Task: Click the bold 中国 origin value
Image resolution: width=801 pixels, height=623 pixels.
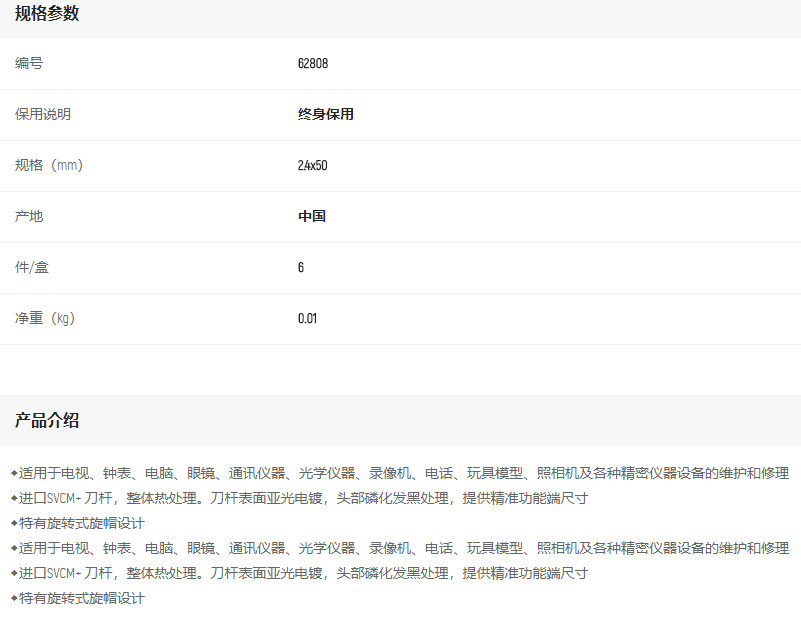Action: [x=312, y=216]
